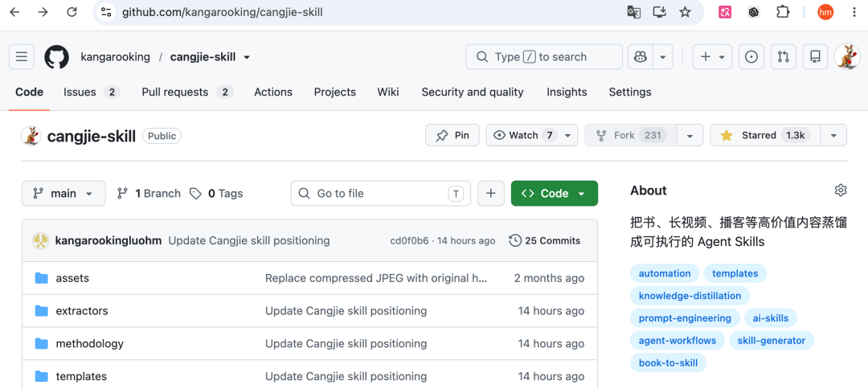Viewport: 868px width, 389px height.
Task: Open the Notifications inbox icon
Action: coord(815,57)
